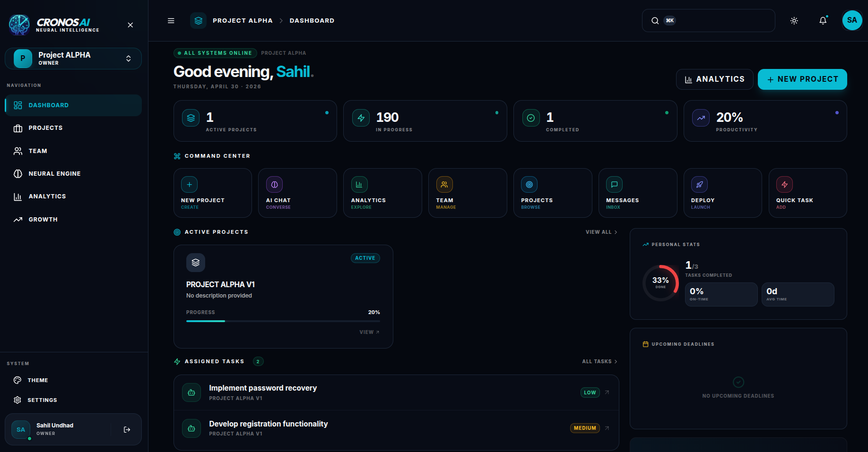The height and width of the screenshot is (452, 868).
Task: Open Neural Engine in the navigation
Action: click(x=73, y=174)
